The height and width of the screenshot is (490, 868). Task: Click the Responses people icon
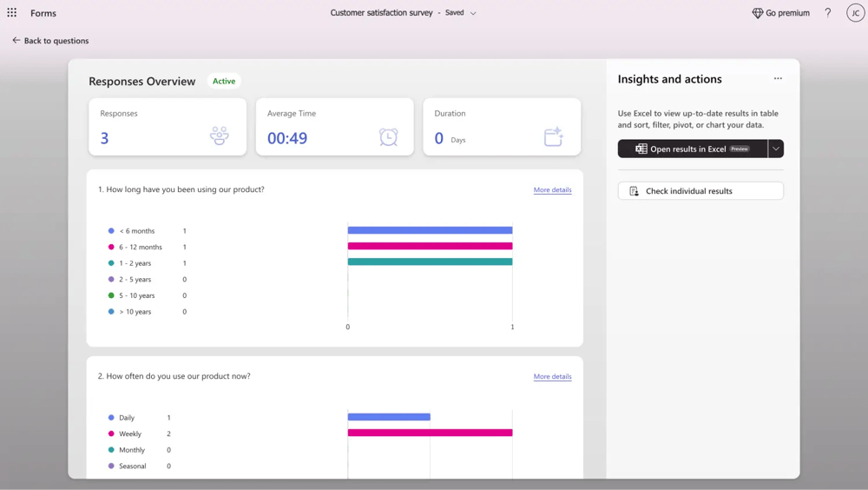pos(220,136)
